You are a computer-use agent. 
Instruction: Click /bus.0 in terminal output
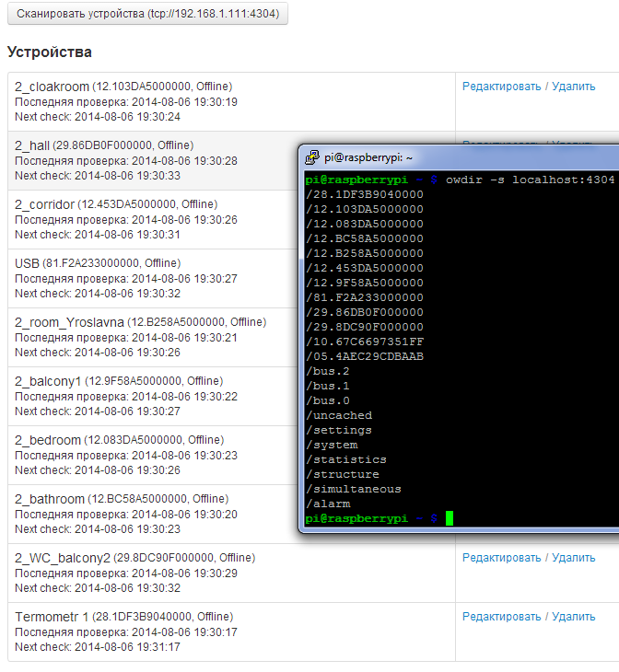tap(328, 400)
